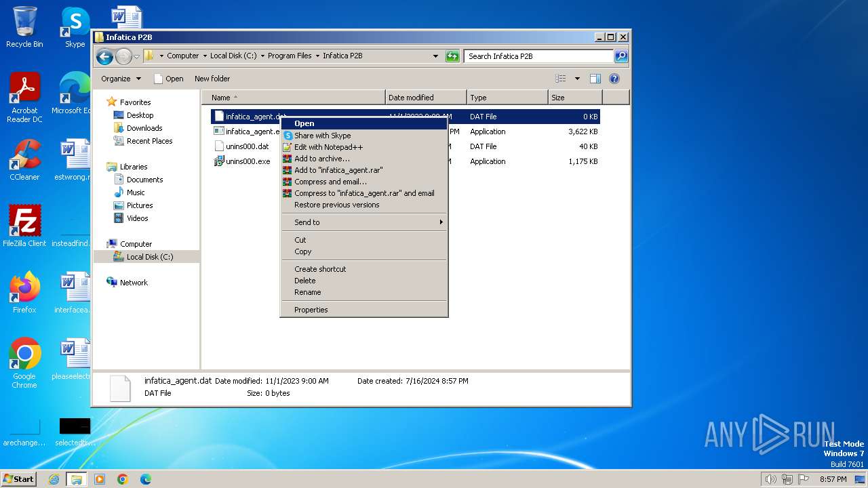Expand the Computer breadcrumb arrow
Screen dimensions: 868x488
[x=204, y=56]
